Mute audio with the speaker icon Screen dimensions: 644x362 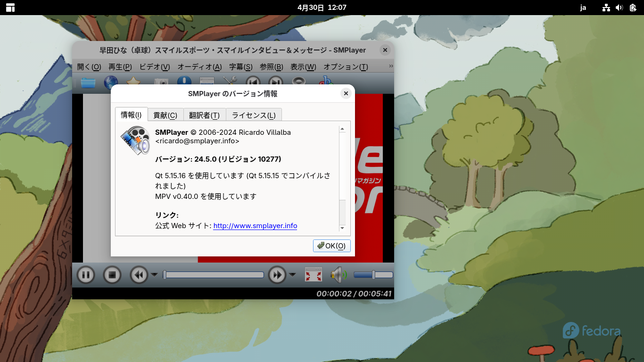click(339, 275)
